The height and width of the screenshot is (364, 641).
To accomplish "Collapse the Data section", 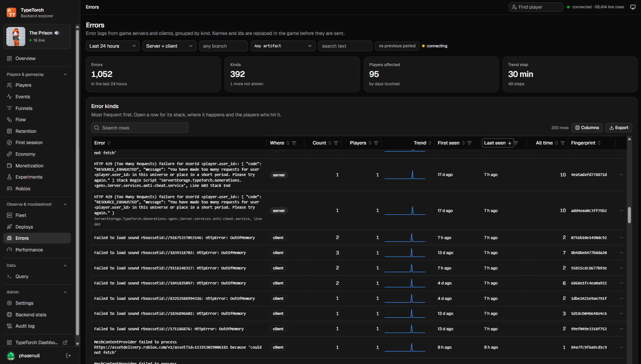I will click(x=37, y=265).
